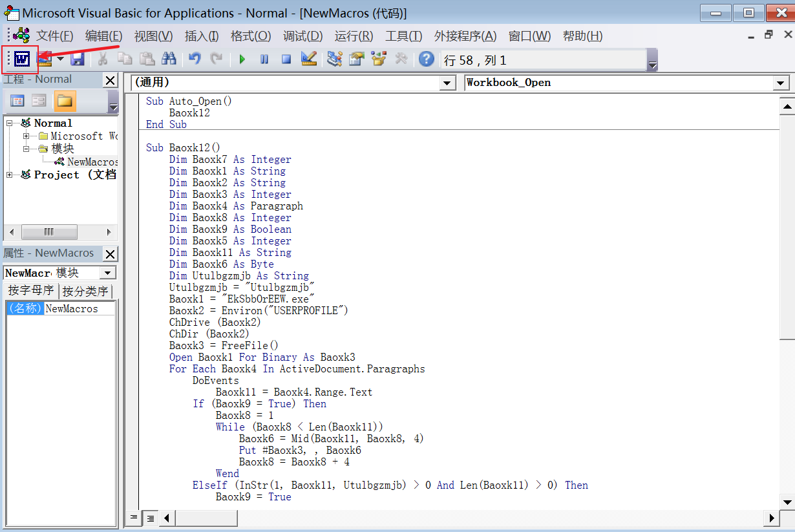
Task: Run the macro with the green play icon
Action: [242, 59]
